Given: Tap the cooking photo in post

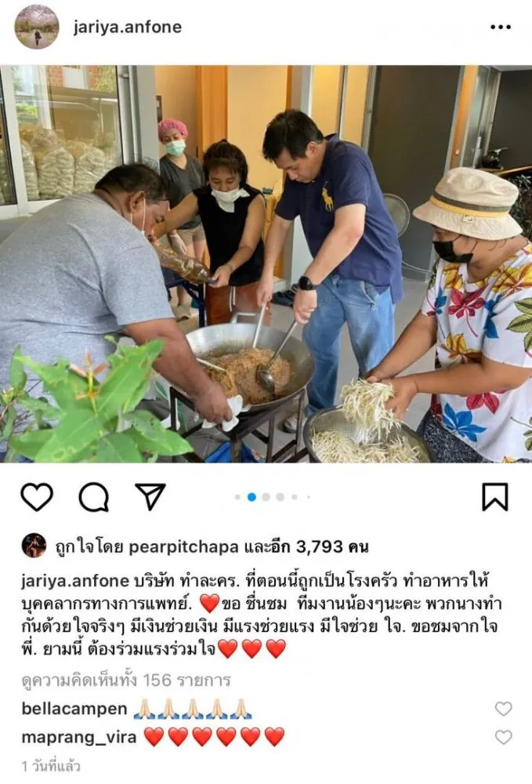Looking at the screenshot, I should tap(266, 264).
